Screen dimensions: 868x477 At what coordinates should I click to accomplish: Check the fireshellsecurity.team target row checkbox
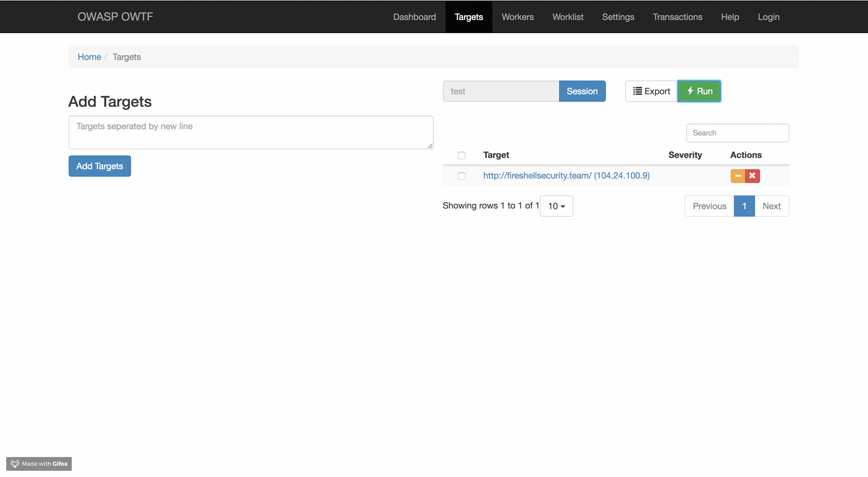tap(462, 176)
